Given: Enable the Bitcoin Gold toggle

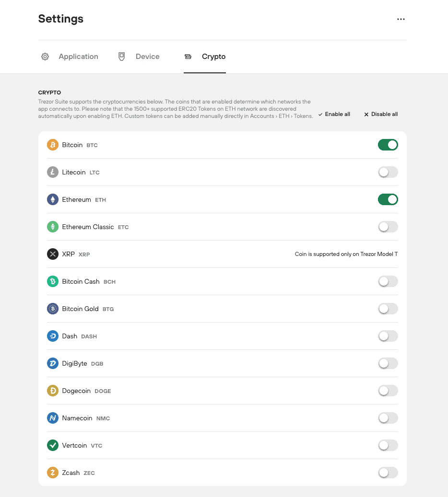Looking at the screenshot, I should [388, 308].
